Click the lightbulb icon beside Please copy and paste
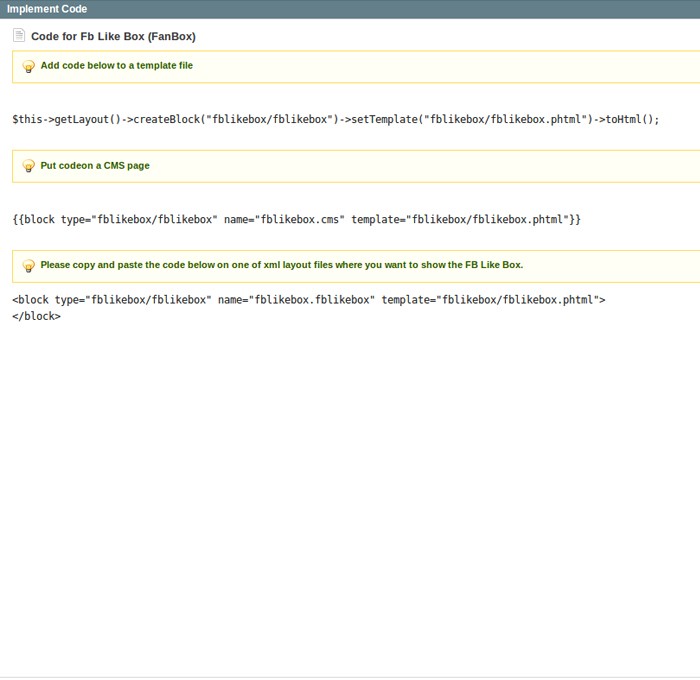The height and width of the screenshot is (680, 700). (29, 266)
